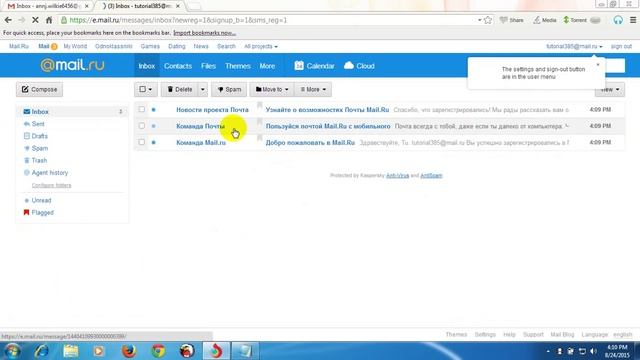Click the browser back arrow

coord(8,20)
